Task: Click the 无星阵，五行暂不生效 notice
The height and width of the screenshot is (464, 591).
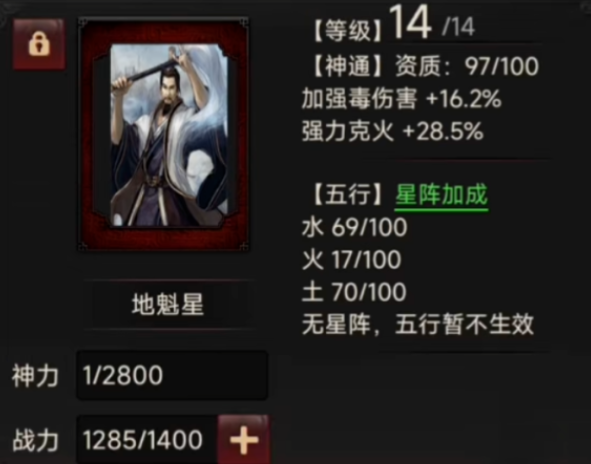Action: (418, 324)
